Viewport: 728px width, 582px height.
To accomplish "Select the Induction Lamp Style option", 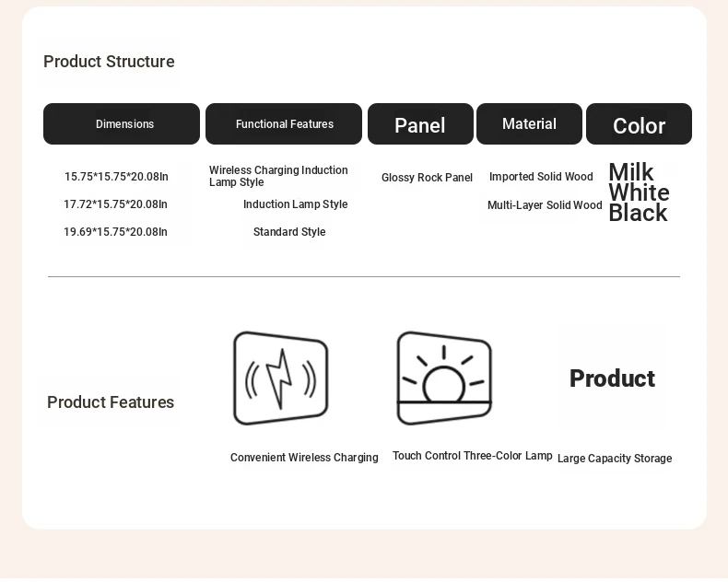I will click(295, 204).
